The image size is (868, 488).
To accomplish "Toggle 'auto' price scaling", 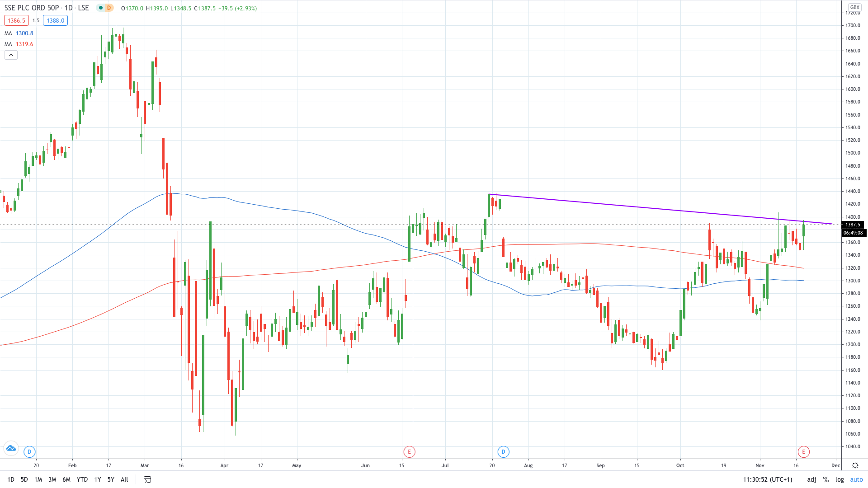I will tap(856, 479).
